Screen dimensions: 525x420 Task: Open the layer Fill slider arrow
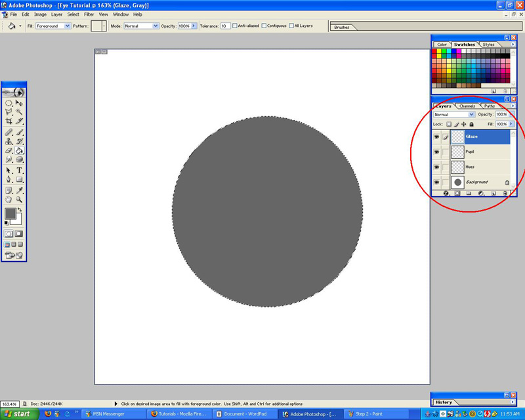point(511,124)
